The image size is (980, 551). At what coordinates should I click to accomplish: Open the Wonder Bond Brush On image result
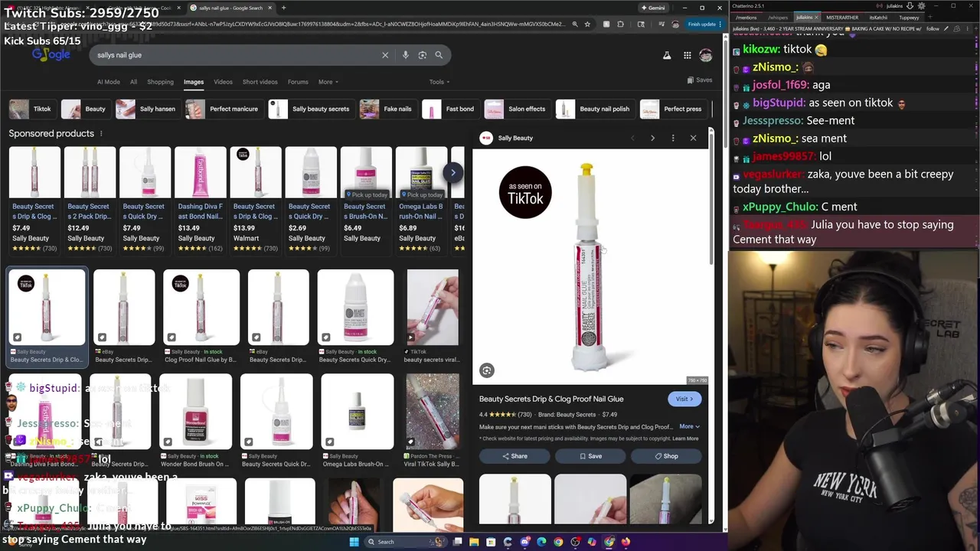point(196,421)
